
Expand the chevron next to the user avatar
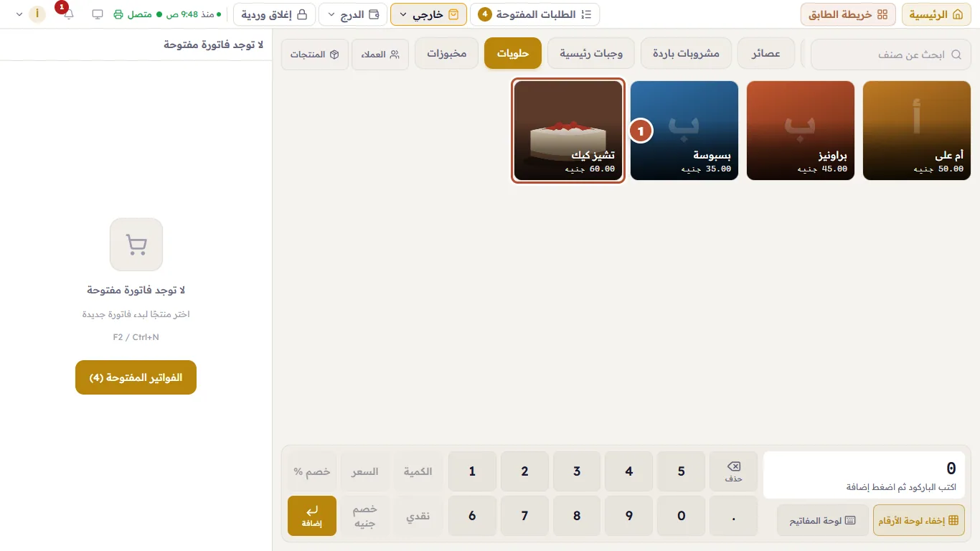point(19,14)
